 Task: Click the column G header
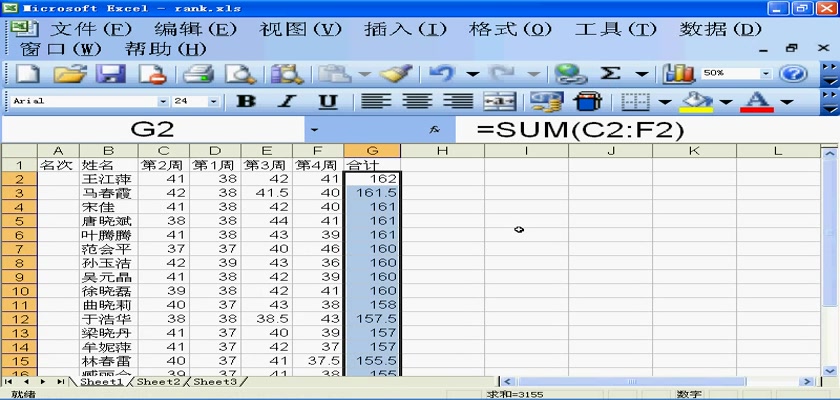[371, 150]
